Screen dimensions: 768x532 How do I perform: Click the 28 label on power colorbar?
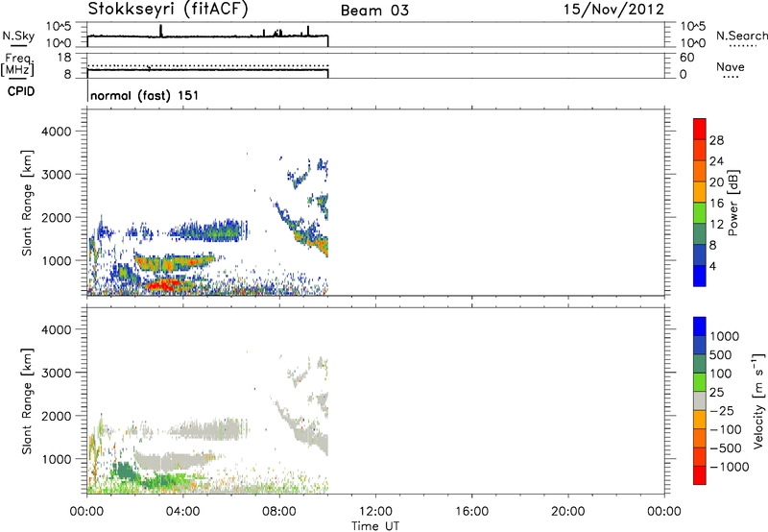pyautogui.click(x=716, y=140)
